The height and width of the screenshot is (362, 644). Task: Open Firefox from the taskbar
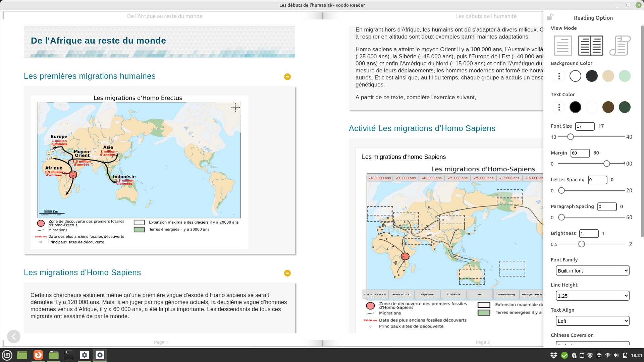tap(38, 355)
